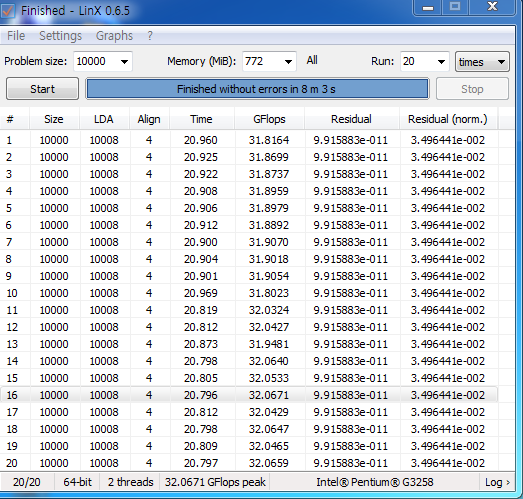Select result row 16
The width and height of the screenshot is (523, 499).
(x=249, y=395)
